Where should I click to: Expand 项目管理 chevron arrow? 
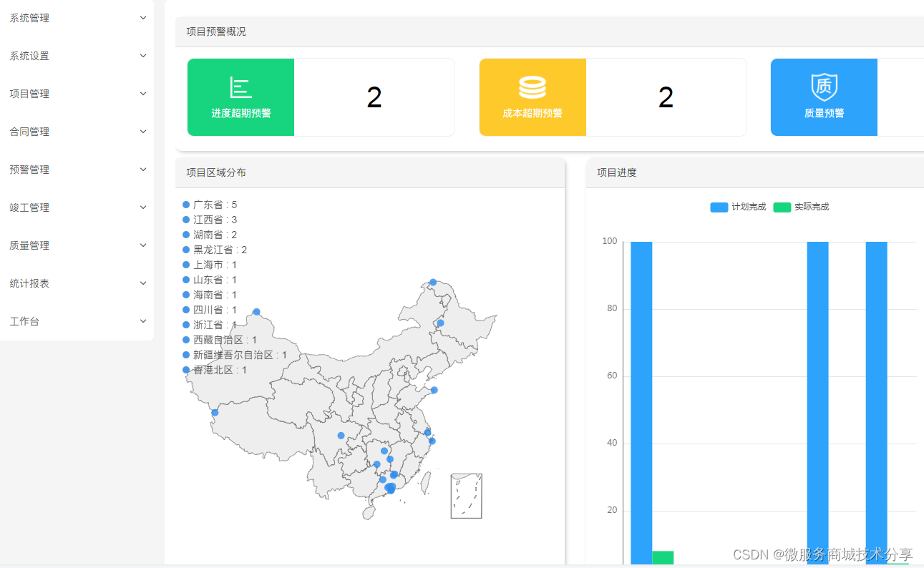click(143, 94)
